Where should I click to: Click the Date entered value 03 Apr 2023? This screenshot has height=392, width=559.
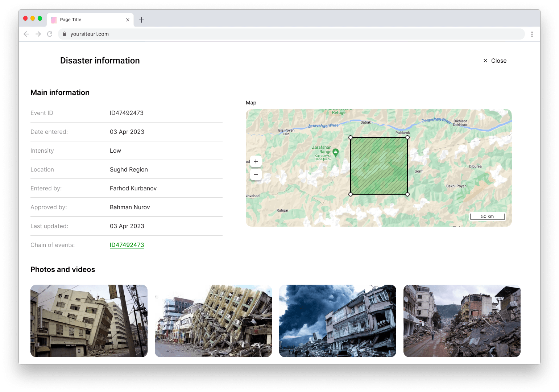[x=127, y=132]
